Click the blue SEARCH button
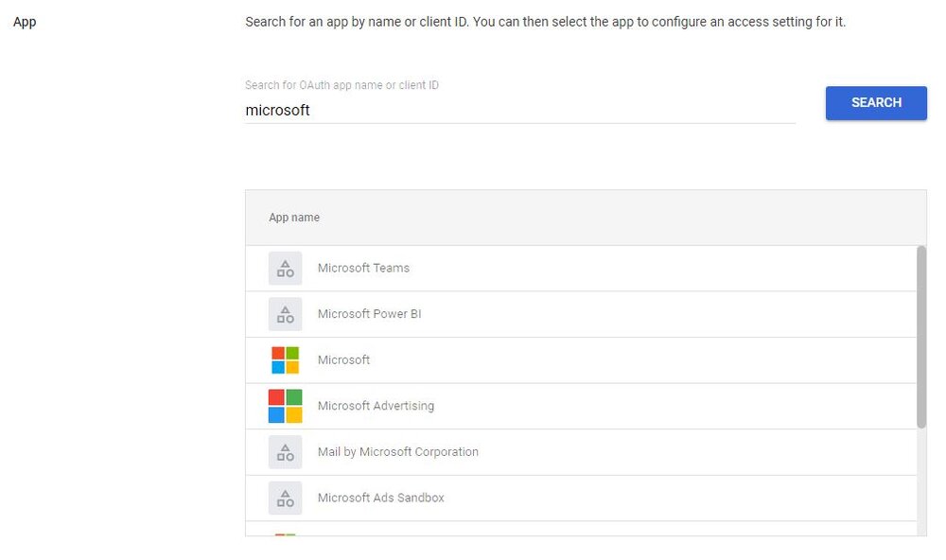946x560 pixels. tap(876, 102)
